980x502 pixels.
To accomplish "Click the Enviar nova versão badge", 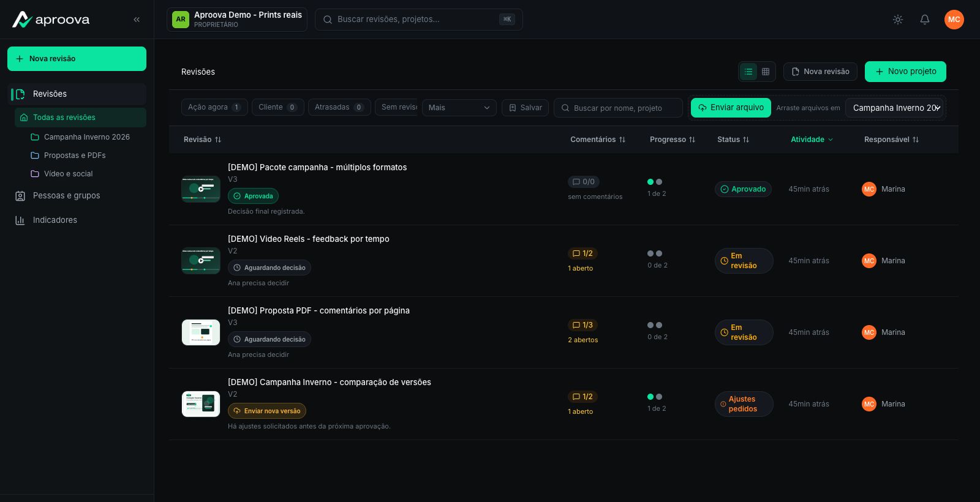I will click(267, 411).
